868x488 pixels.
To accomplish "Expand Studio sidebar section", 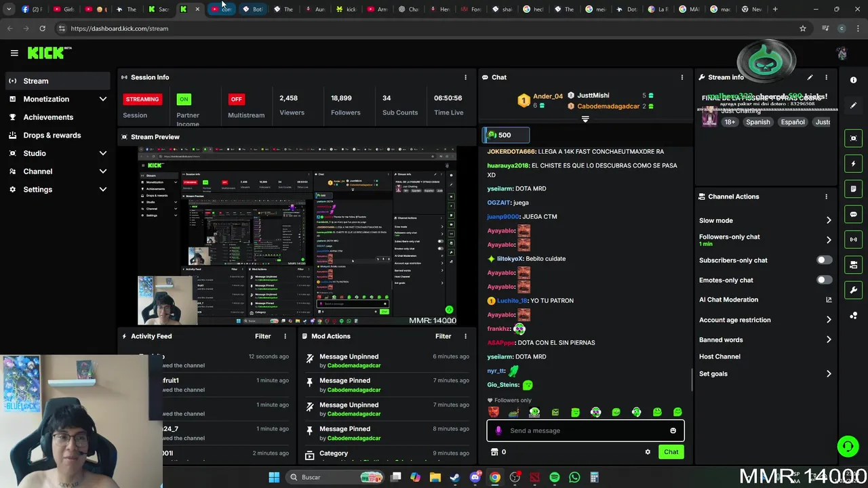I will click(58, 153).
